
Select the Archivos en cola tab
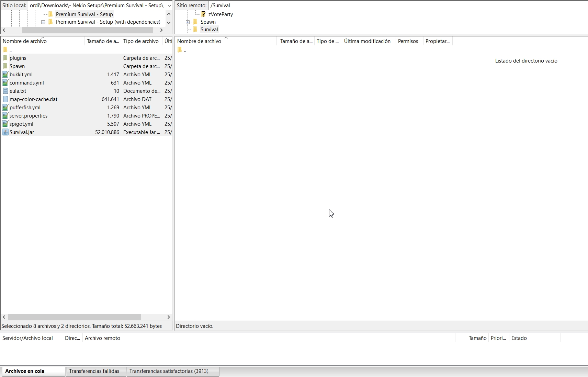(25, 371)
